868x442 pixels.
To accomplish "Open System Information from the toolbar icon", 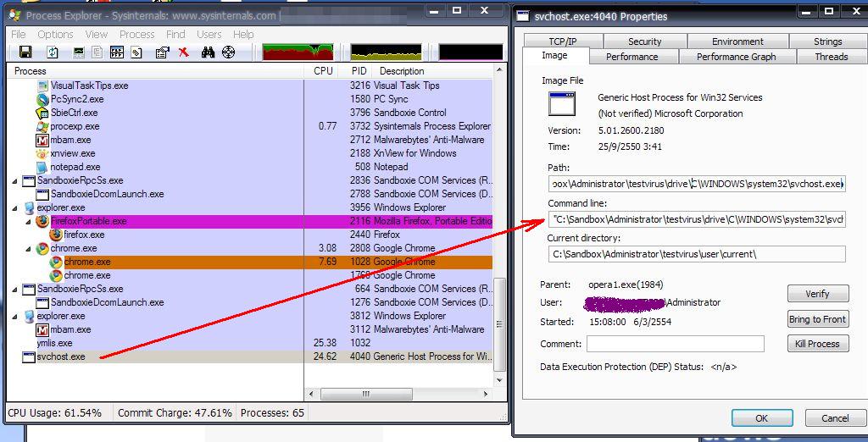I will [x=79, y=52].
